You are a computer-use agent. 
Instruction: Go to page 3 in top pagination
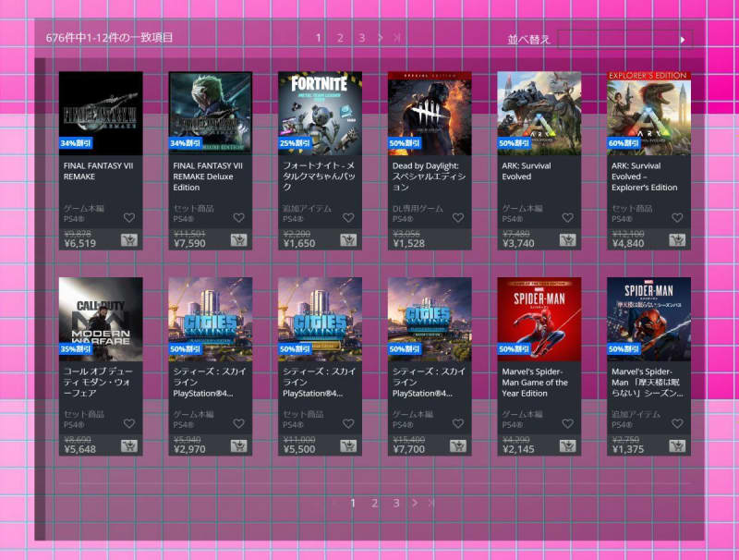click(362, 38)
